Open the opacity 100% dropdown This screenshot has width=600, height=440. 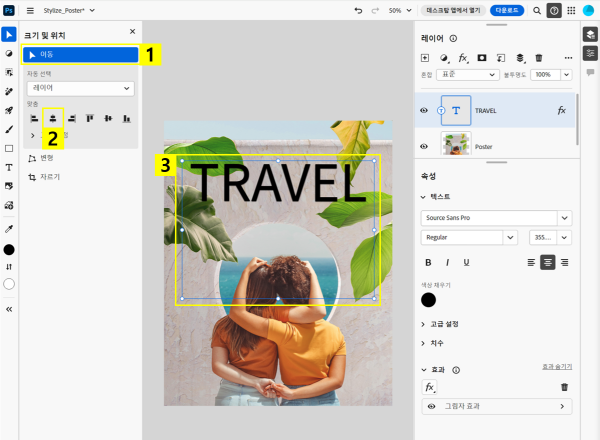click(566, 75)
